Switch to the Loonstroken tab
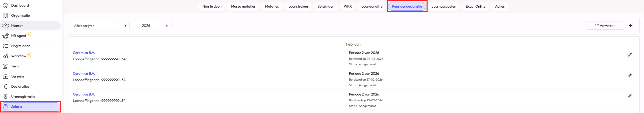 (x=298, y=6)
